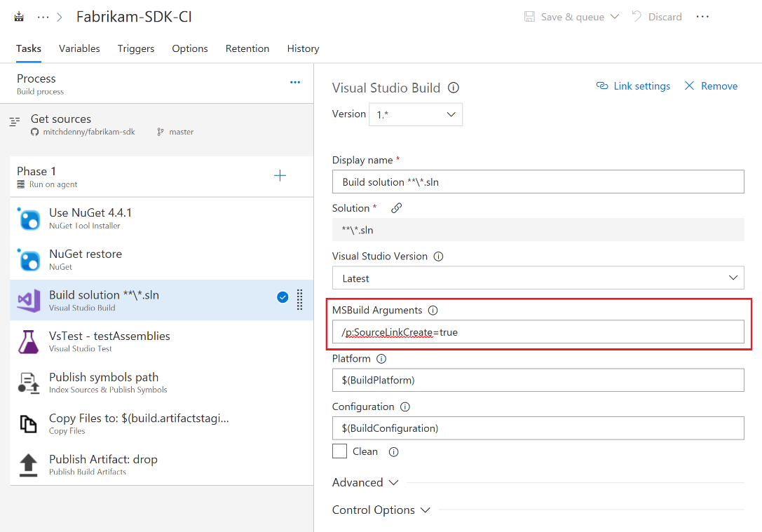Click the Clean info icon
Screen dimensions: 762x532
point(394,452)
